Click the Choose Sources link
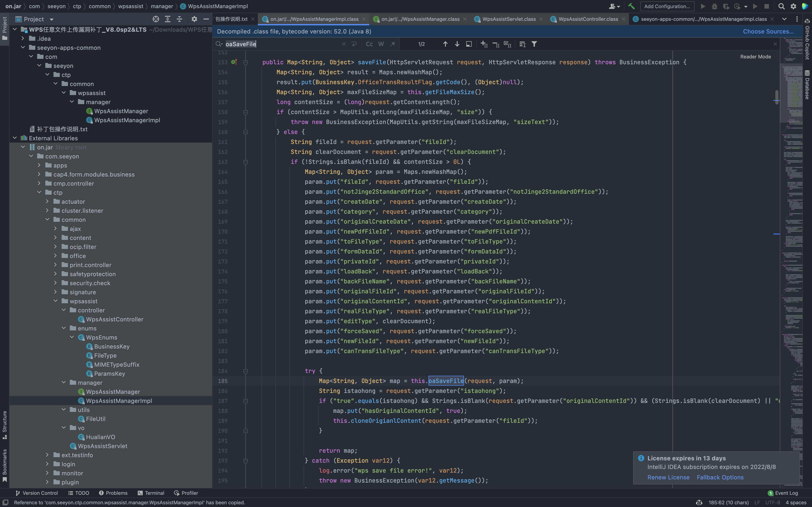This screenshot has width=812, height=507. tap(768, 31)
